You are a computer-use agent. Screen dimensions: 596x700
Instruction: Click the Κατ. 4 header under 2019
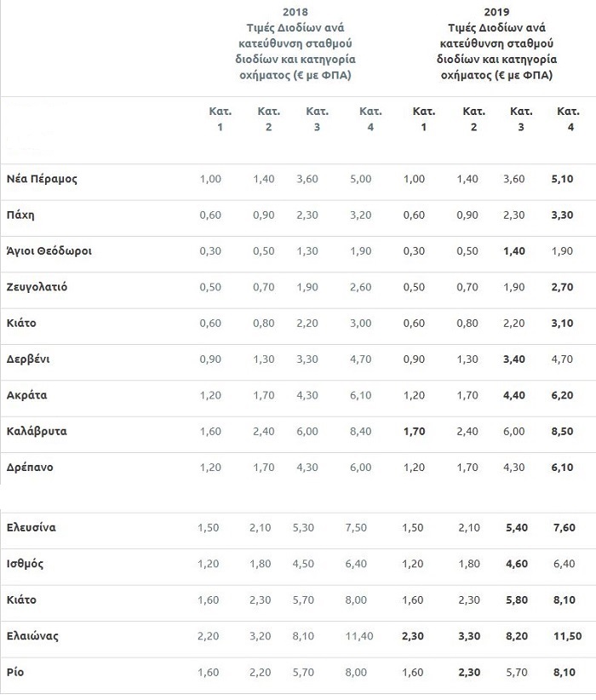(x=567, y=119)
